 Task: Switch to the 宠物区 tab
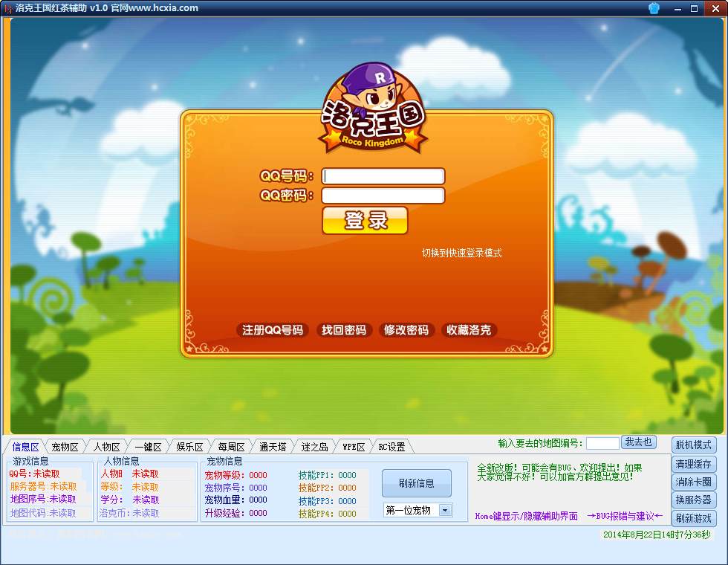point(65,447)
